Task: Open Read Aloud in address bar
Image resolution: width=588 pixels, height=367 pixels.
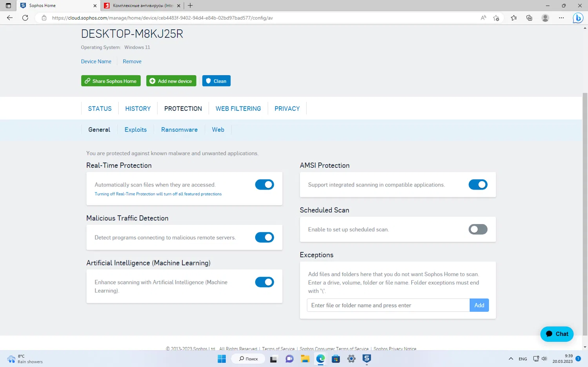Action: coord(483,18)
